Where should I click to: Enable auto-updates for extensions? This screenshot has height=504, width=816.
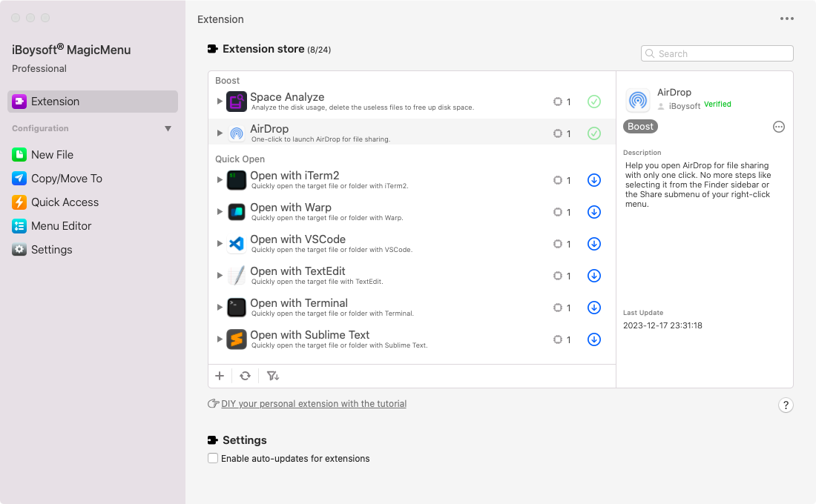pyautogui.click(x=213, y=458)
